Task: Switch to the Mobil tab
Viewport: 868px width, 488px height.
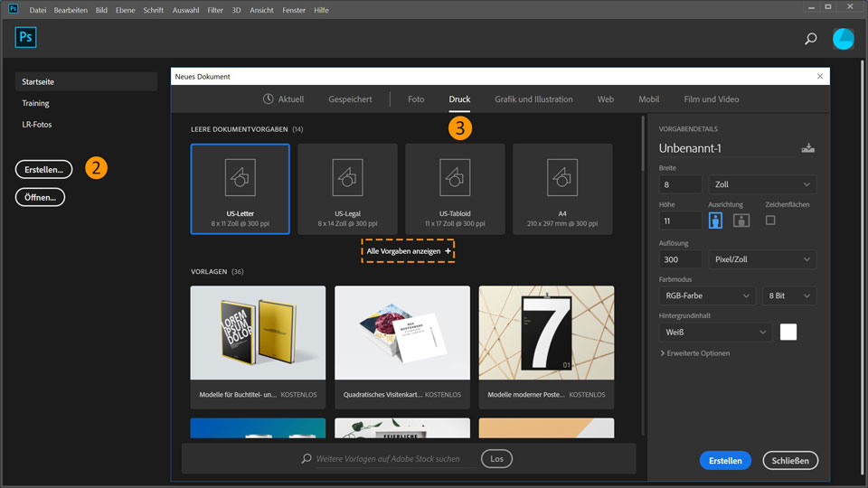Action: pyautogui.click(x=649, y=99)
